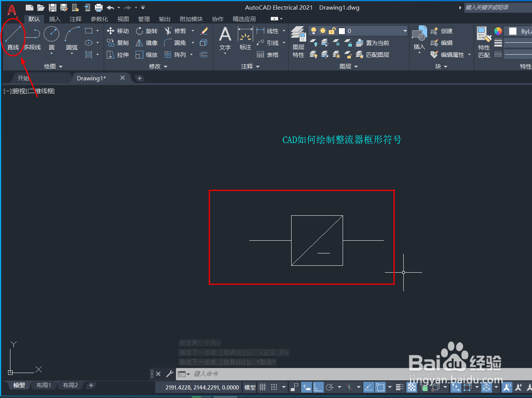Open 图层特性 (Layer Properties) manager
Screen dimensions: 532x398
(x=298, y=42)
